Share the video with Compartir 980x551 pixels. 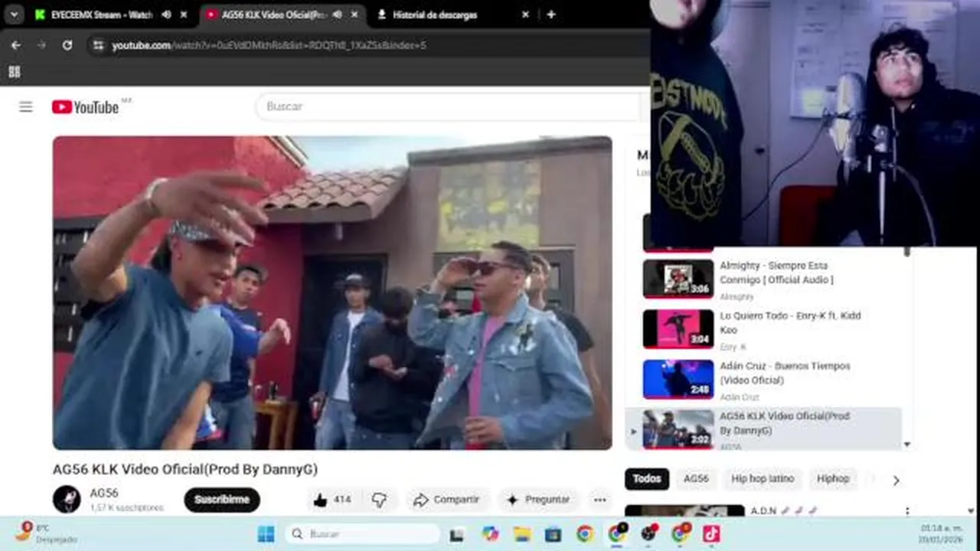(447, 500)
